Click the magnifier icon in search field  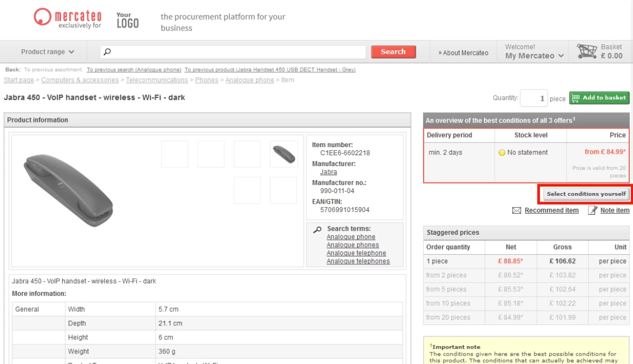coord(108,52)
